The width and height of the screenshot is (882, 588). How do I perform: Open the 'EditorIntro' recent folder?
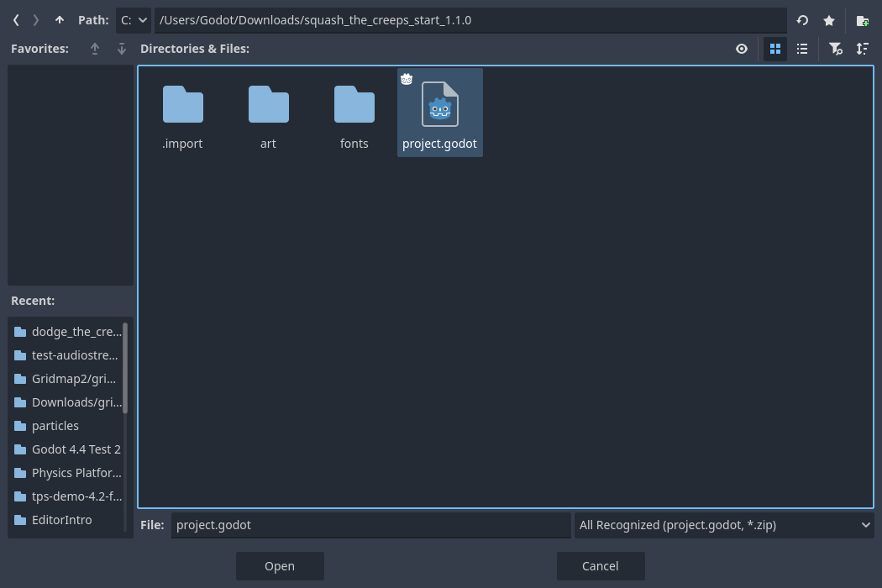click(x=61, y=519)
